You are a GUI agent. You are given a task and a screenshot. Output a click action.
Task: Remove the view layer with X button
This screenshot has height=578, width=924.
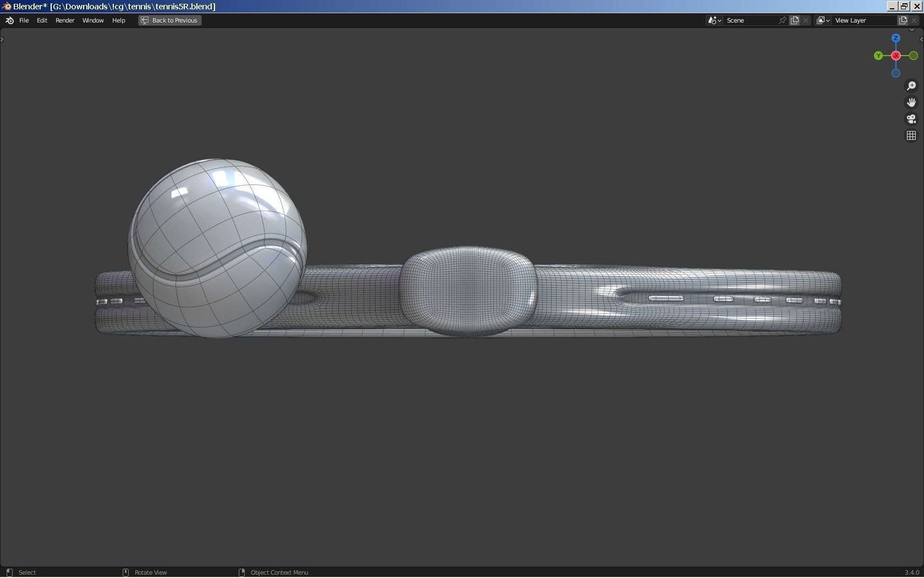[x=915, y=20]
